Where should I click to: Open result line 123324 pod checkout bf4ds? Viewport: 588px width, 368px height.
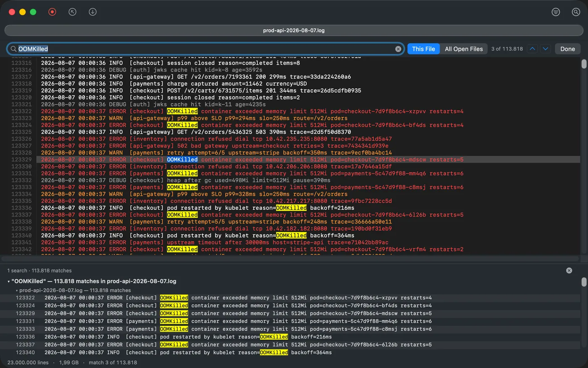290,306
